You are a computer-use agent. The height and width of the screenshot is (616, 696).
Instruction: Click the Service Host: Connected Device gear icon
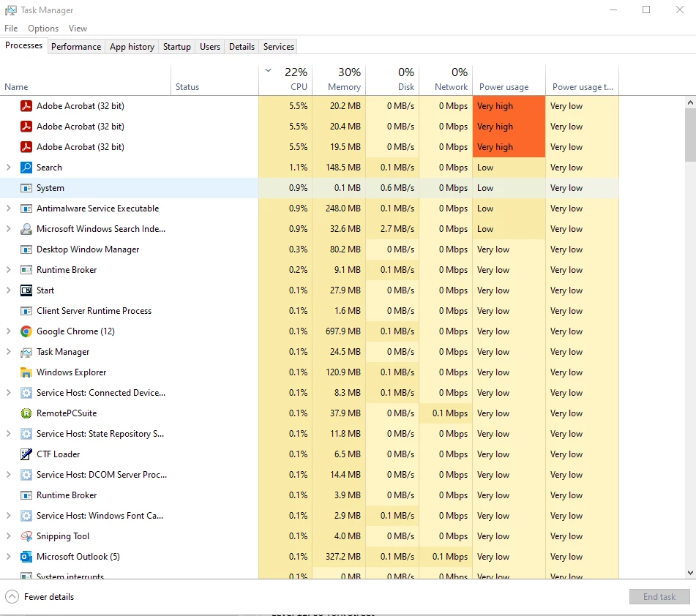[26, 393]
